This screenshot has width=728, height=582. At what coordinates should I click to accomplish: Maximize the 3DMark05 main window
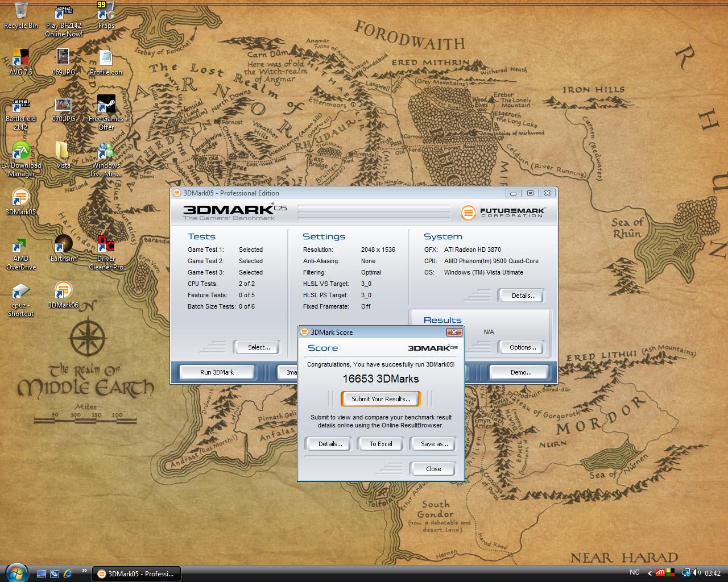[530, 193]
